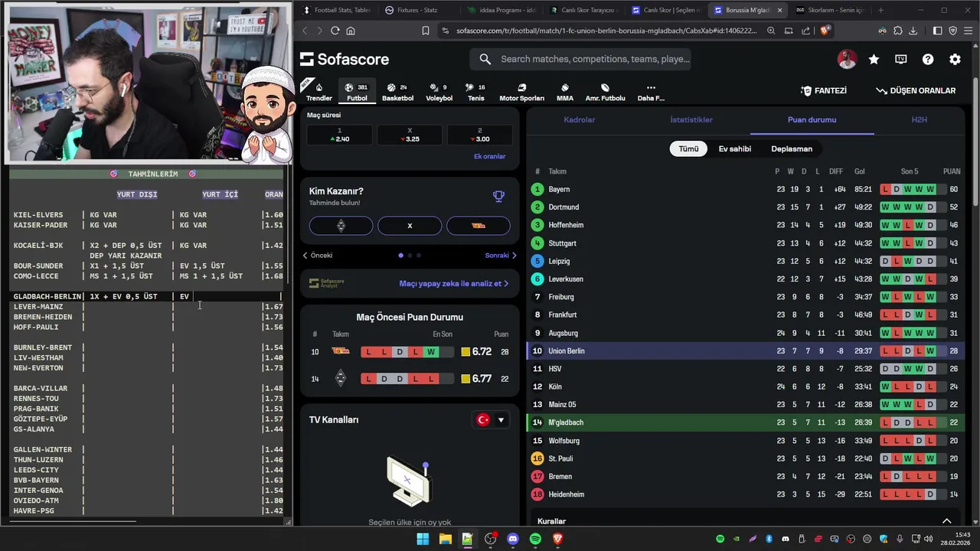Open the help question mark icon
Viewport: 980px width, 551px height.
(x=928, y=59)
